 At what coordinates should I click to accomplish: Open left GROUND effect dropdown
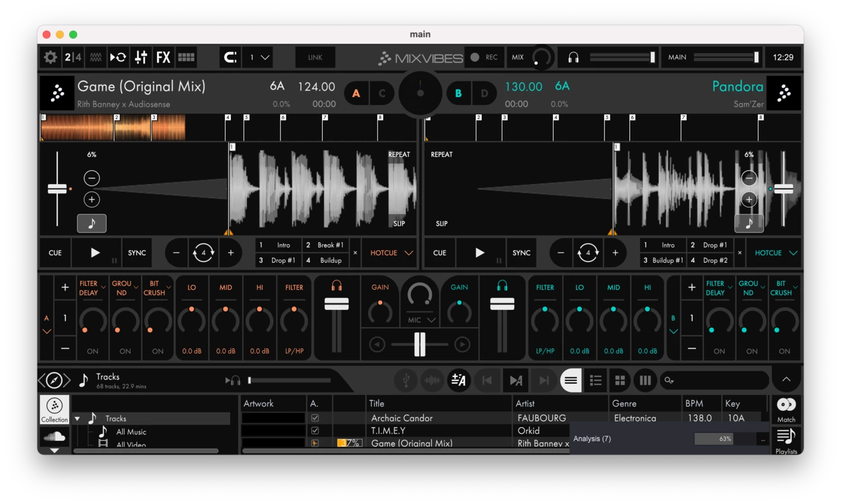125,288
